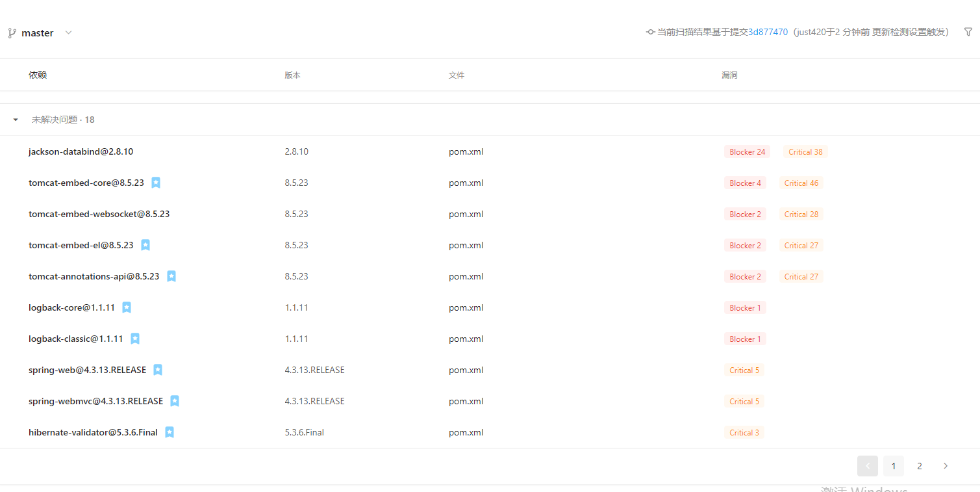
Task: Click Critical 5 badge for spring-webmvc
Action: pyautogui.click(x=744, y=401)
